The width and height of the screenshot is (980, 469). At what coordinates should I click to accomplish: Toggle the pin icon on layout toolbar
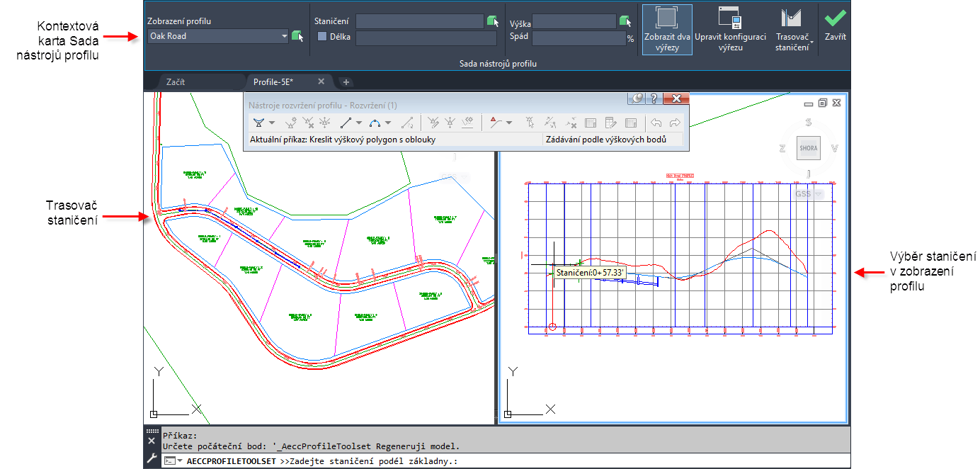pyautogui.click(x=637, y=99)
